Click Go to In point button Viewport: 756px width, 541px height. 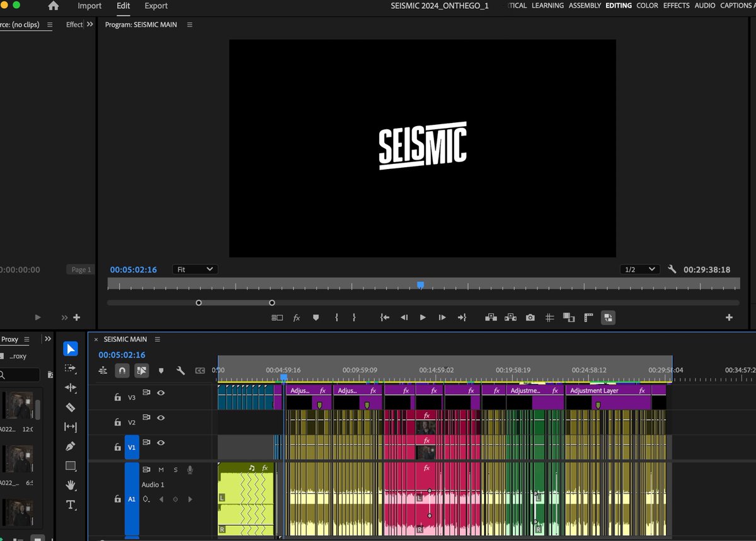point(385,318)
